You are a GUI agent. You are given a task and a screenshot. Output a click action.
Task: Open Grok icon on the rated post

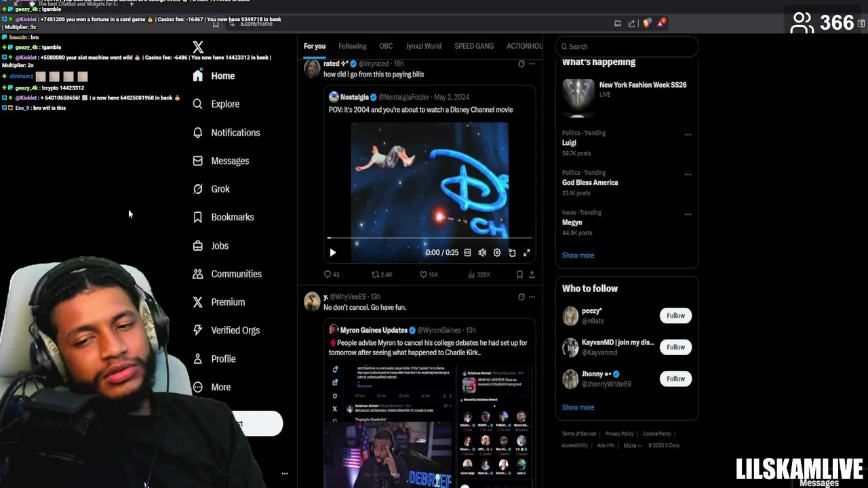coord(521,64)
